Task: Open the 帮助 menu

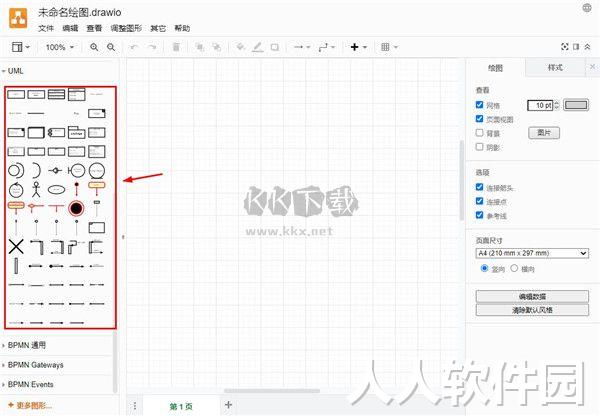Action: click(182, 28)
